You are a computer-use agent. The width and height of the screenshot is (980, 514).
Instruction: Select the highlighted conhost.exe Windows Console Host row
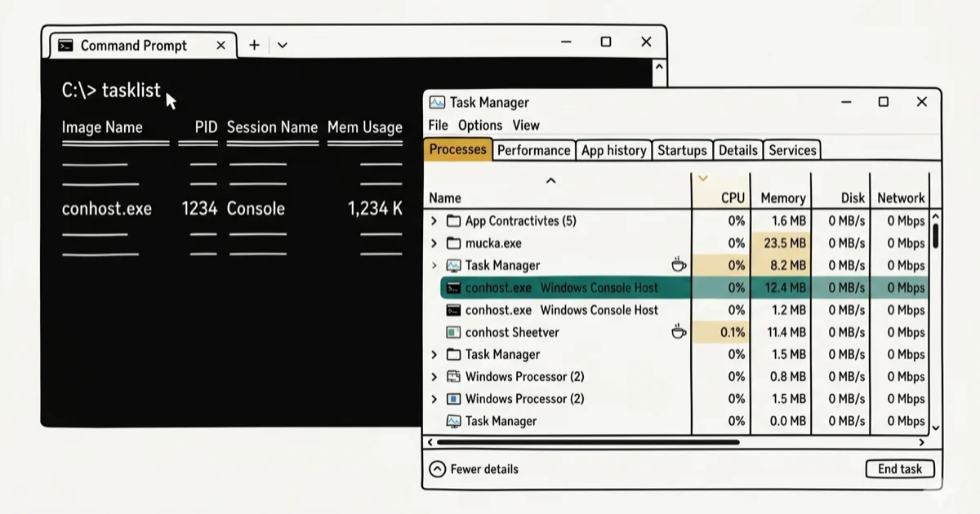684,287
